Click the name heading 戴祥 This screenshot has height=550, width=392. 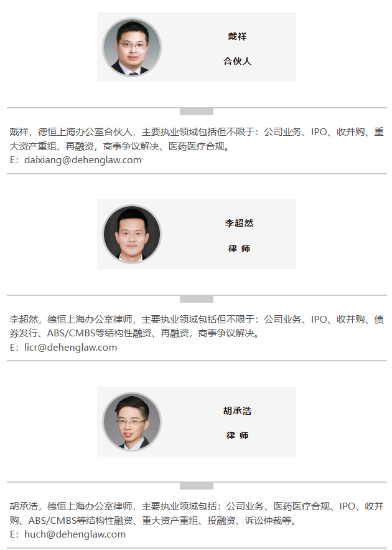(237, 37)
